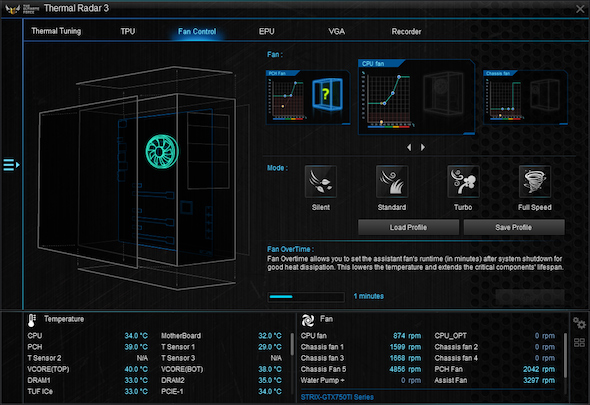590x405 pixels.
Task: Click the 1 minutes overtime value
Action: pos(369,296)
